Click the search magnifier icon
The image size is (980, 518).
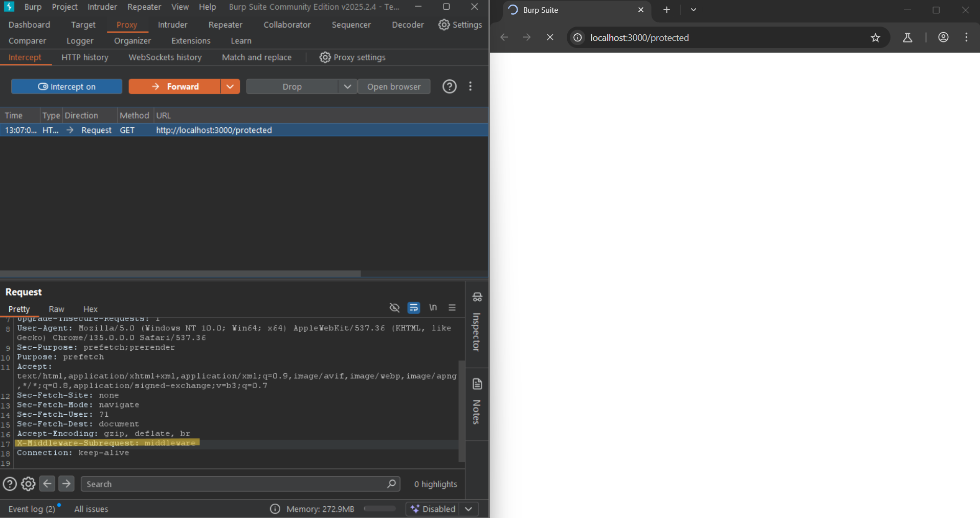point(391,483)
